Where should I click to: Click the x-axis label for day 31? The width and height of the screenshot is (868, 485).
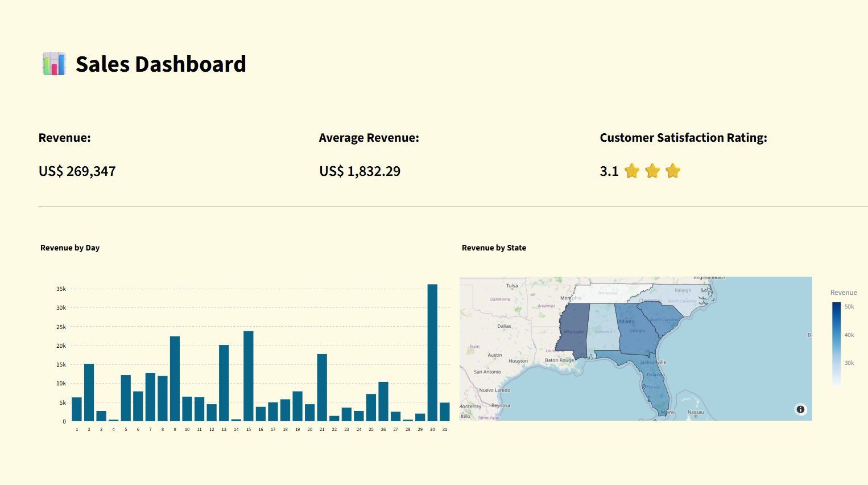coord(445,430)
